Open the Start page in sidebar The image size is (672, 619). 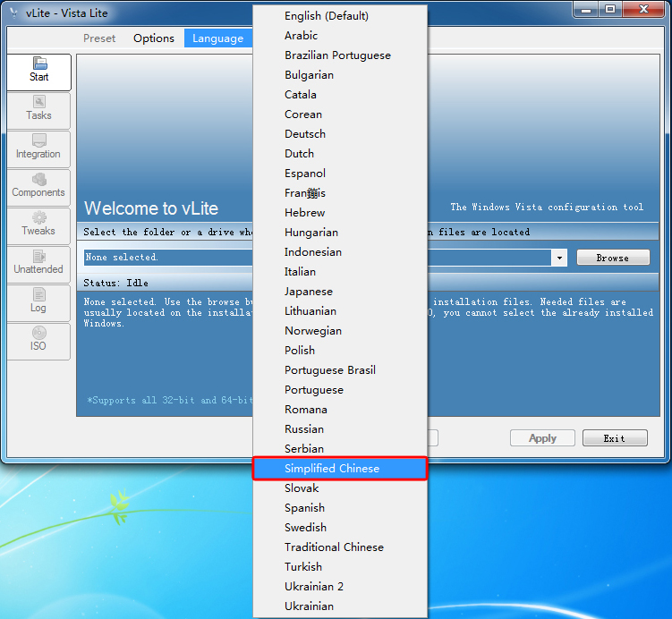(39, 72)
